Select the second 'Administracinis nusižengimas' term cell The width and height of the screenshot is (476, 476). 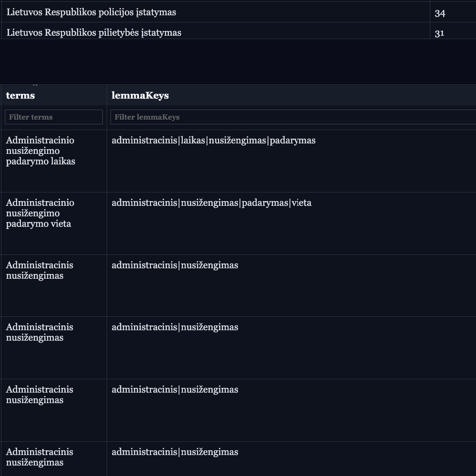point(40,332)
